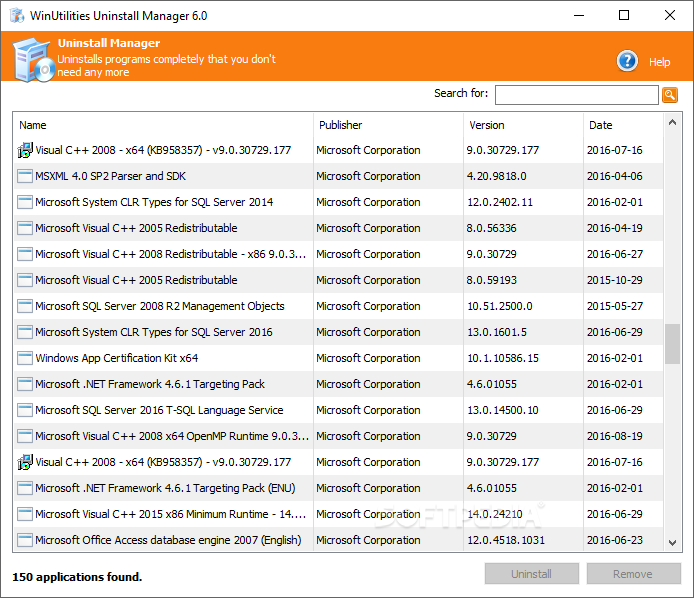
Task: Click version 14.0.24210 cell
Action: 494,514
